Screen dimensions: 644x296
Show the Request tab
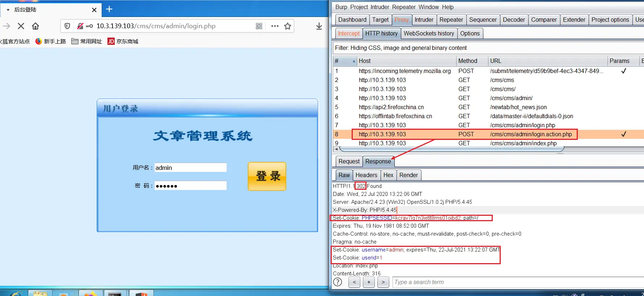(349, 161)
